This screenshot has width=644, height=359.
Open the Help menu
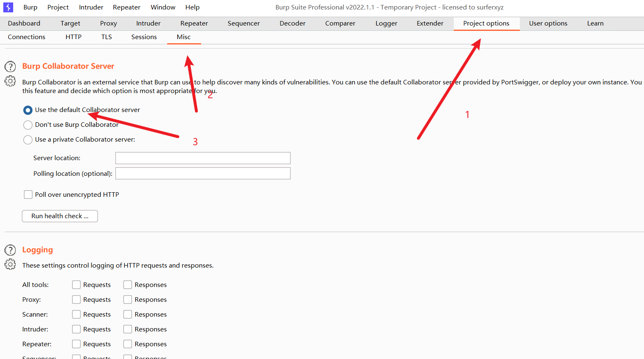[192, 7]
